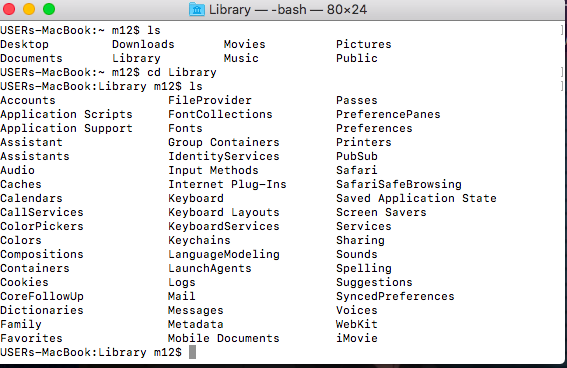Viewport: 567px width, 368px height.
Task: Click the yellow minimize window button
Action: 29,9
